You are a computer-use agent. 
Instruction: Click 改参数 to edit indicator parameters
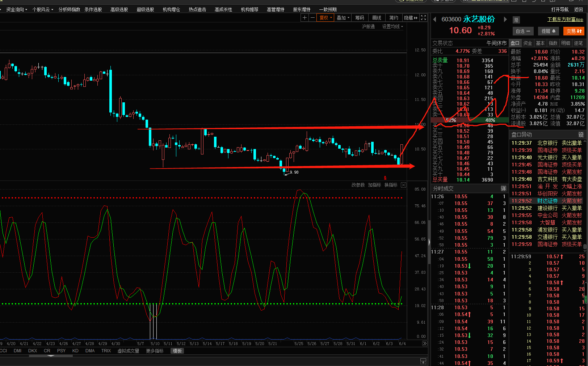coord(358,185)
